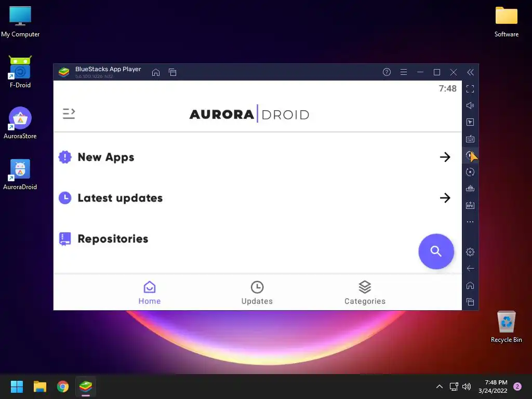Click BlueStacks taskbar icon
Image resolution: width=532 pixels, height=399 pixels.
(86, 387)
